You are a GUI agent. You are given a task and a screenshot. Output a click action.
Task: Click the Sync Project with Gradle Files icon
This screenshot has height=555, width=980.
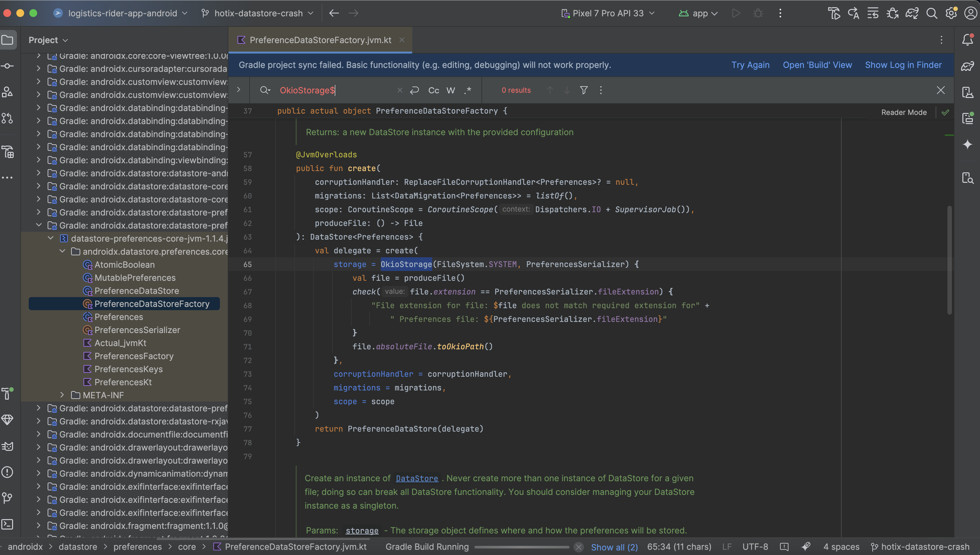pyautogui.click(x=912, y=13)
